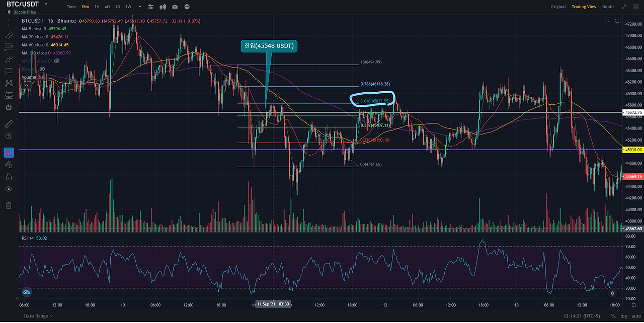Select the Trading View tab
The image size is (644, 323).
pyautogui.click(x=584, y=7)
